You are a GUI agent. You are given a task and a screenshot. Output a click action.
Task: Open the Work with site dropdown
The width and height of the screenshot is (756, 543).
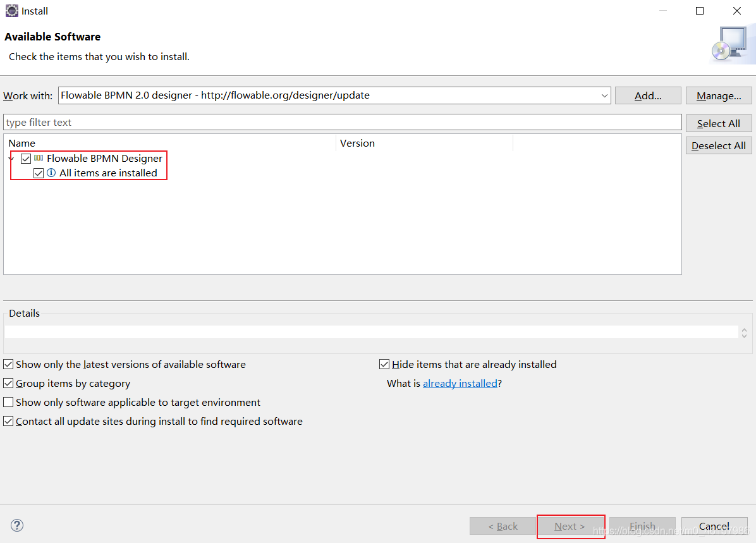tap(605, 95)
